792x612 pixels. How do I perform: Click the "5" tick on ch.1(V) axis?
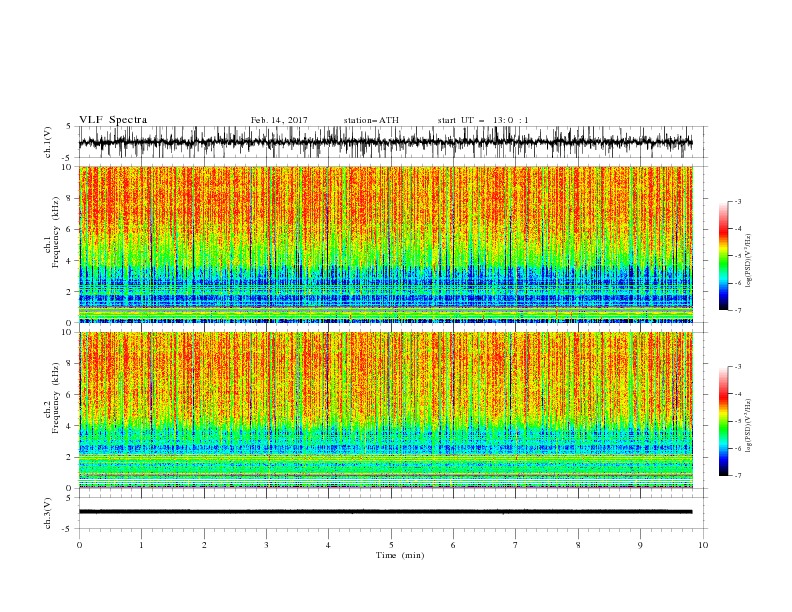point(68,126)
